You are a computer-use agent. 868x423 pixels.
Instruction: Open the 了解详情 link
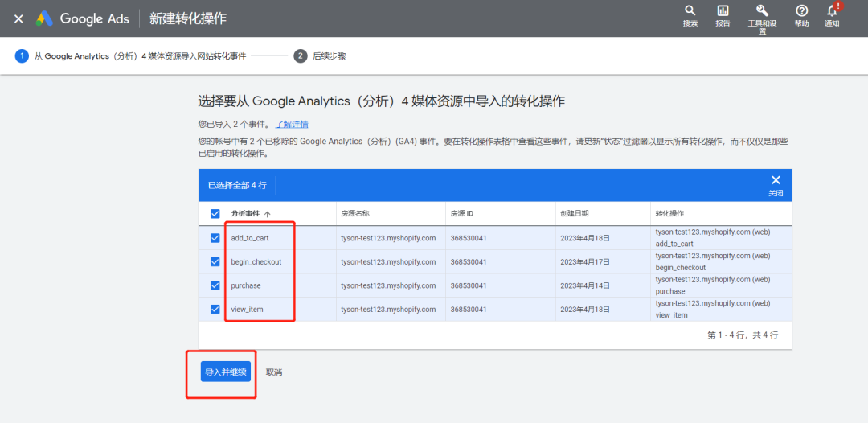[292, 124]
